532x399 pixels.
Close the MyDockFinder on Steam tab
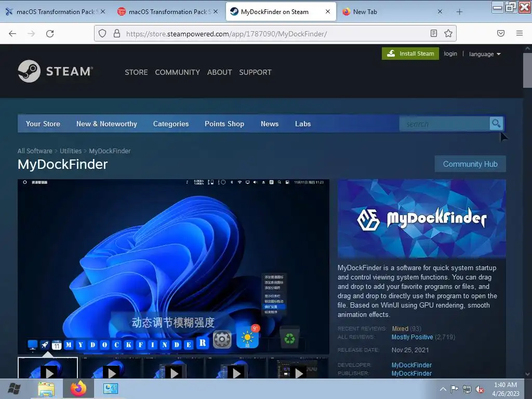(328, 11)
